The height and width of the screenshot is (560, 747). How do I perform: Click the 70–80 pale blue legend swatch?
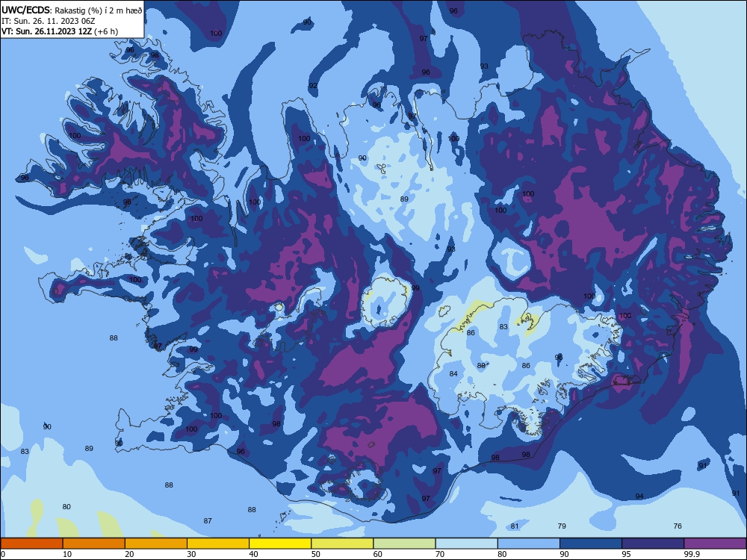coord(467,544)
